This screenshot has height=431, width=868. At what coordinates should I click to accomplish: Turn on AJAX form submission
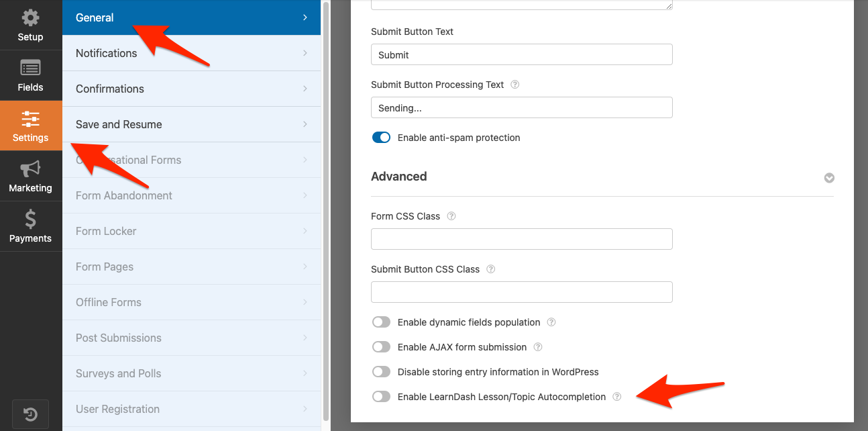click(x=381, y=347)
